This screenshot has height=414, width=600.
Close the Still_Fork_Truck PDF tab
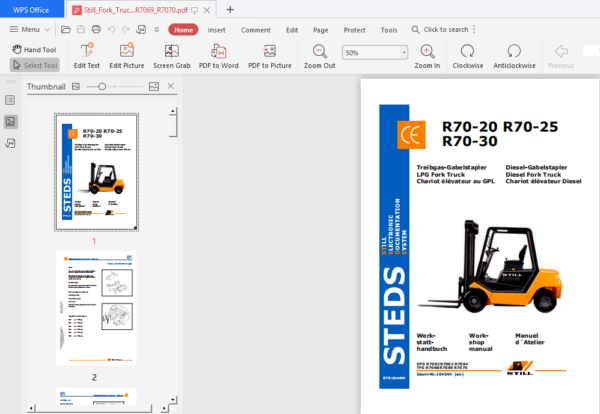click(x=207, y=10)
